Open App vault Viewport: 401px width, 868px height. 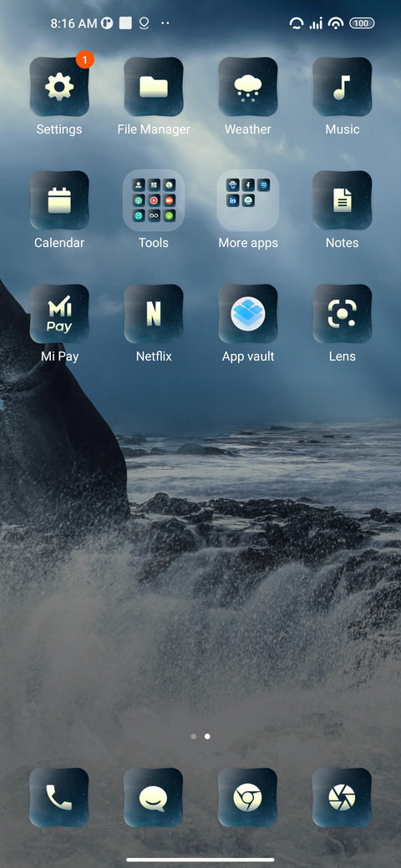[247, 314]
